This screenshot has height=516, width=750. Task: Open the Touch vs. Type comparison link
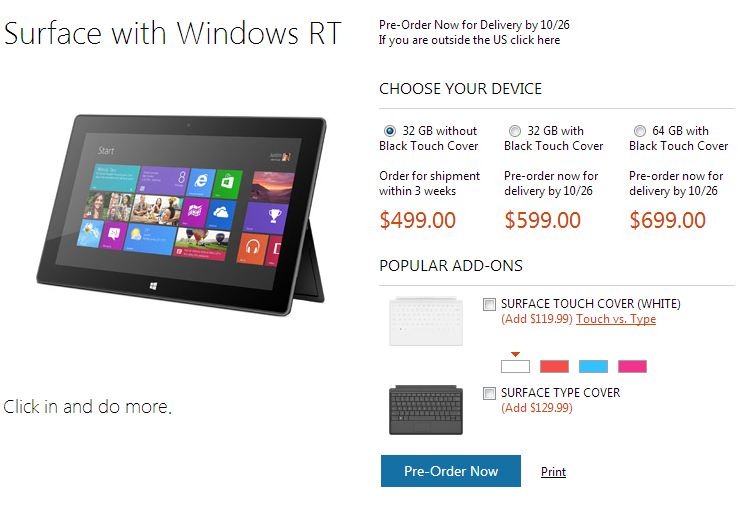tap(616, 319)
